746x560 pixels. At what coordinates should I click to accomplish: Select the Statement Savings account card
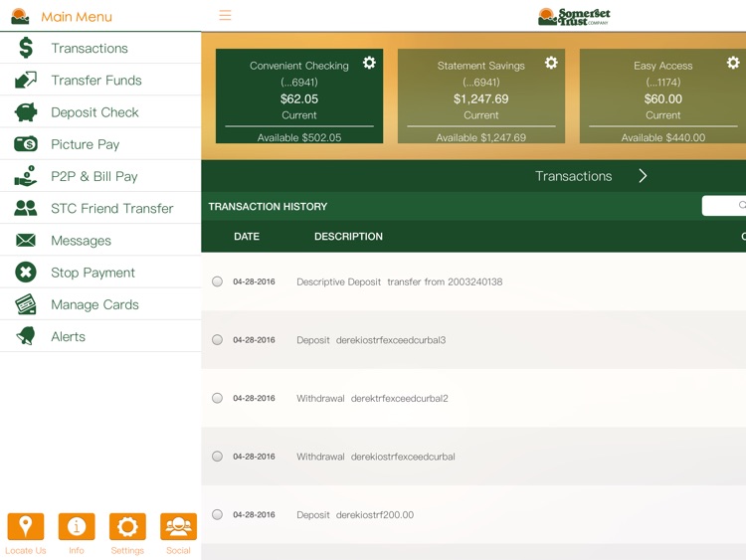point(481,95)
